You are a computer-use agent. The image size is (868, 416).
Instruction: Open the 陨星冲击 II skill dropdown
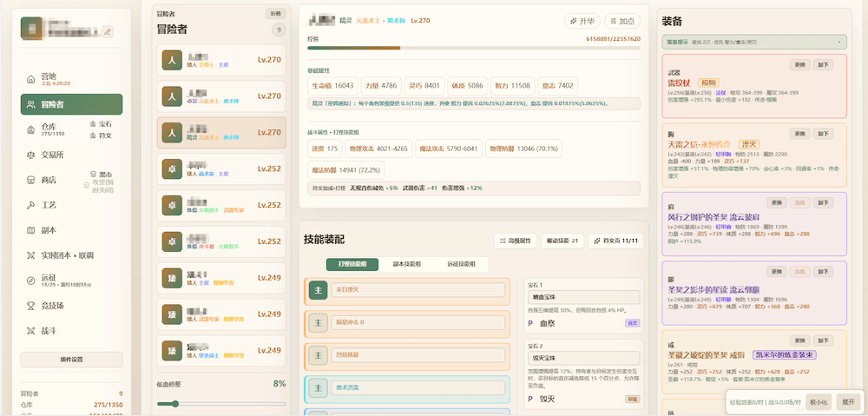tap(418, 322)
